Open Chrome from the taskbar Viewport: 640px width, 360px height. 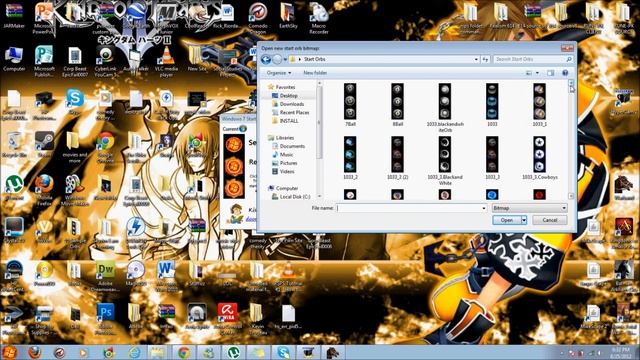pos(183,352)
